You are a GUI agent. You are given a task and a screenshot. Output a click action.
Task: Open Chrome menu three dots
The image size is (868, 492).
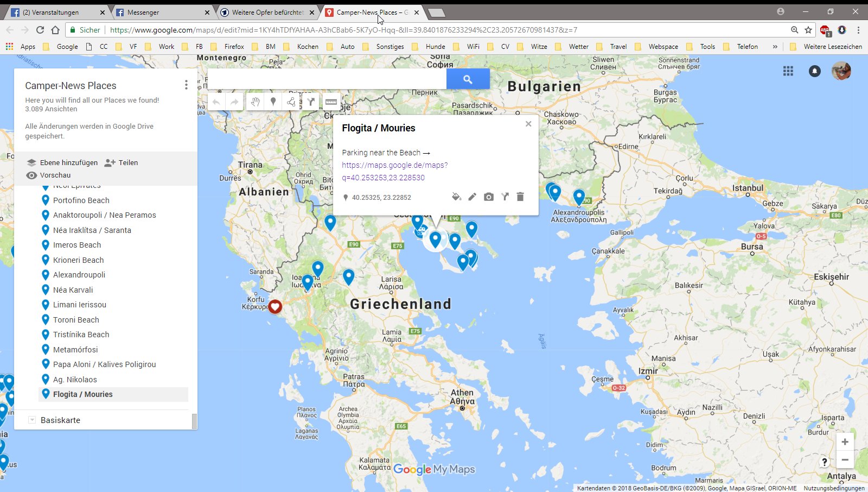pos(858,30)
